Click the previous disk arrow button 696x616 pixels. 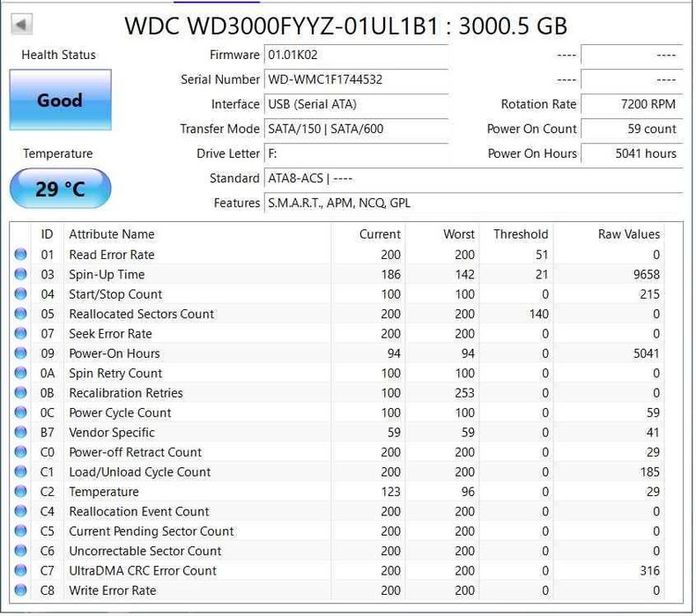click(21, 24)
